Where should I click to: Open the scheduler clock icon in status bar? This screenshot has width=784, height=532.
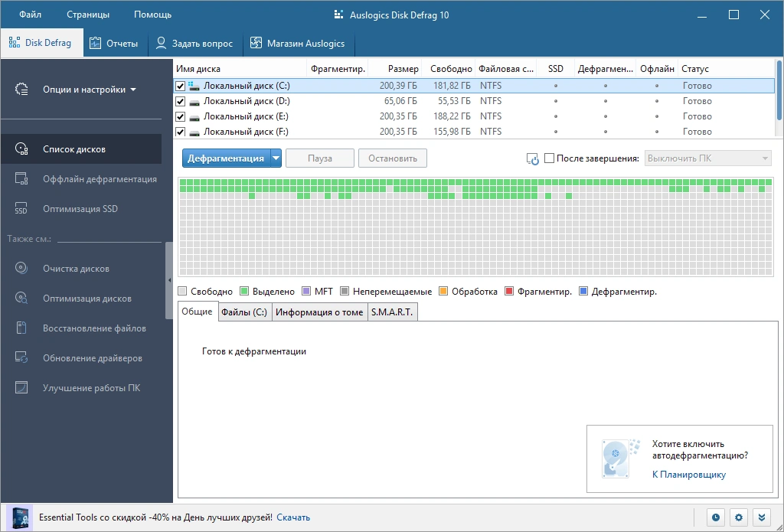point(716,517)
